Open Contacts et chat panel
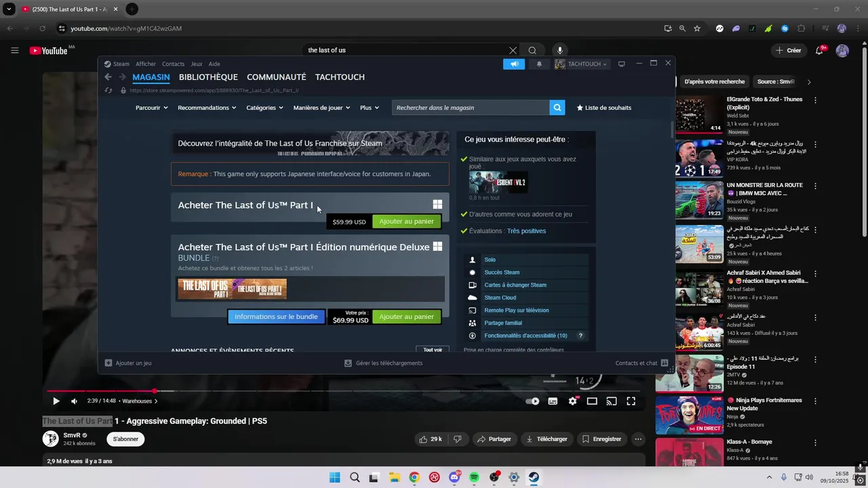This screenshot has width=868, height=488. (x=642, y=363)
